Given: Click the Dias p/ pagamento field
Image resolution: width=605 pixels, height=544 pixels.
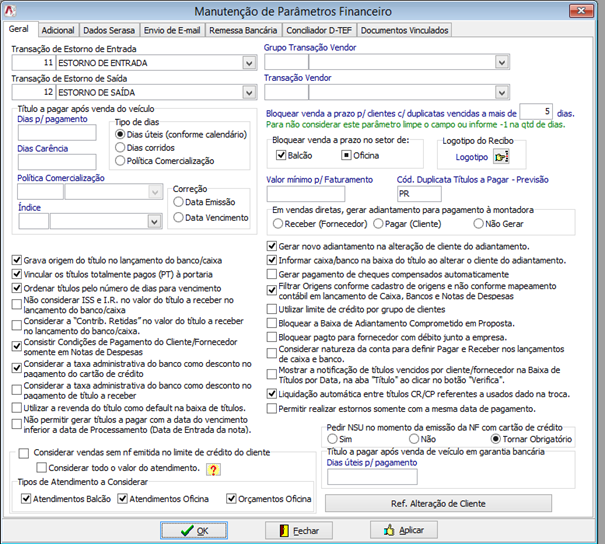Looking at the screenshot, I should tap(57, 133).
